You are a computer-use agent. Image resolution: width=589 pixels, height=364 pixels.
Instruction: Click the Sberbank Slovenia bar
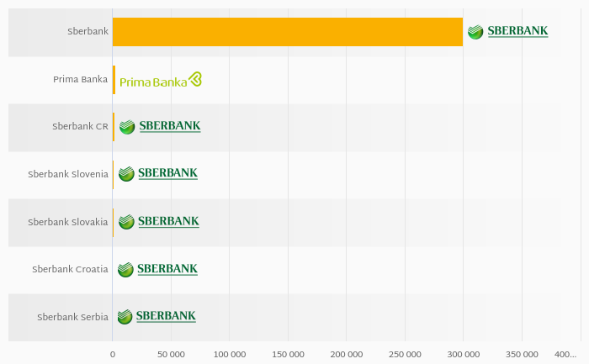click(x=113, y=175)
